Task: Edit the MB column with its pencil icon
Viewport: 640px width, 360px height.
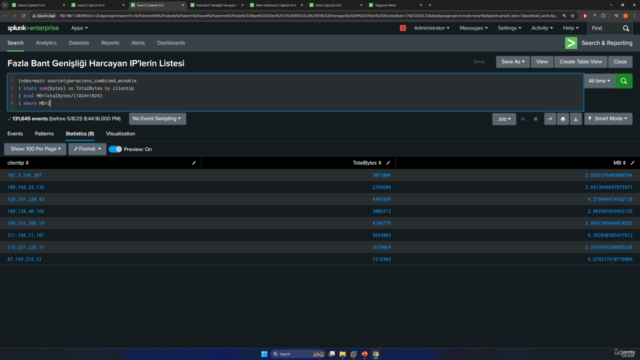Action: pyautogui.click(x=632, y=163)
